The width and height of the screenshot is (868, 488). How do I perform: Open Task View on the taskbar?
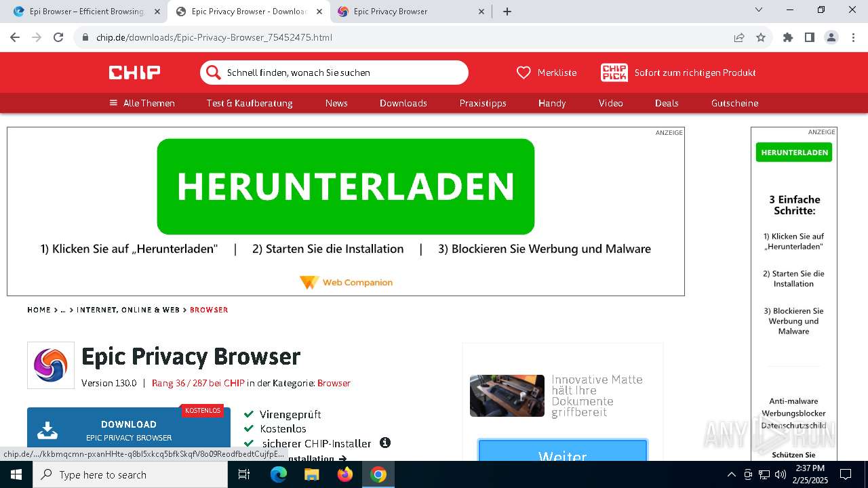click(x=244, y=474)
